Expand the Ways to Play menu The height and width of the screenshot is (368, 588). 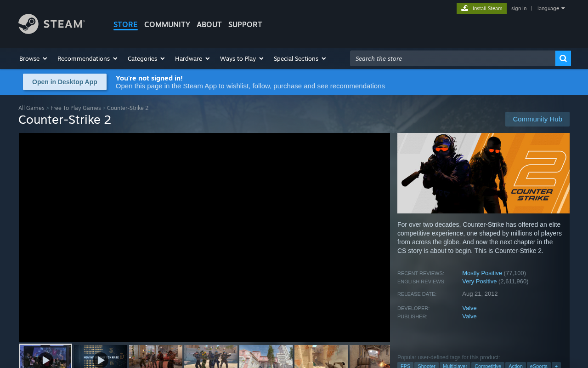click(242, 58)
